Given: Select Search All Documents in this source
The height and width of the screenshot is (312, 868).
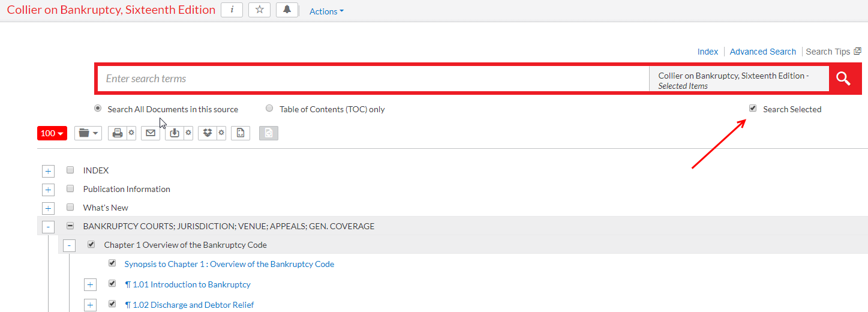Looking at the screenshot, I should coord(98,109).
